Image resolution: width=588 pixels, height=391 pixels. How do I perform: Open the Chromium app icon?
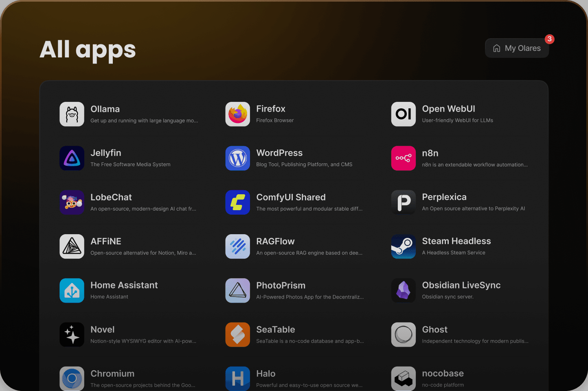(72, 379)
